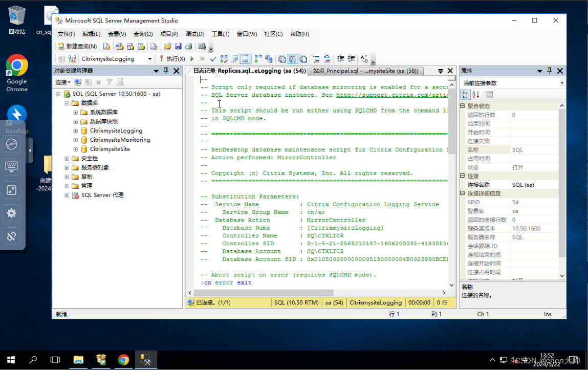The width and height of the screenshot is (588, 370).
Task: Switch to 日志记录_Replicas.sql tab
Action: (249, 71)
